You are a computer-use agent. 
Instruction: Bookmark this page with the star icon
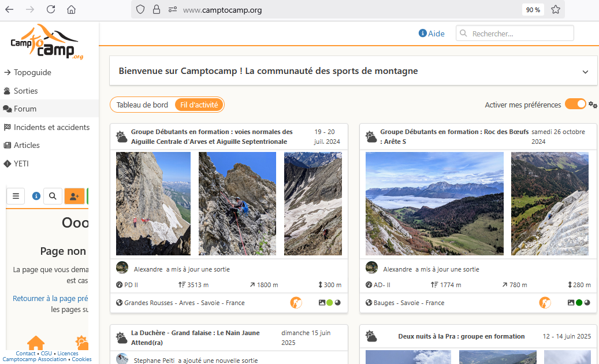coord(556,10)
